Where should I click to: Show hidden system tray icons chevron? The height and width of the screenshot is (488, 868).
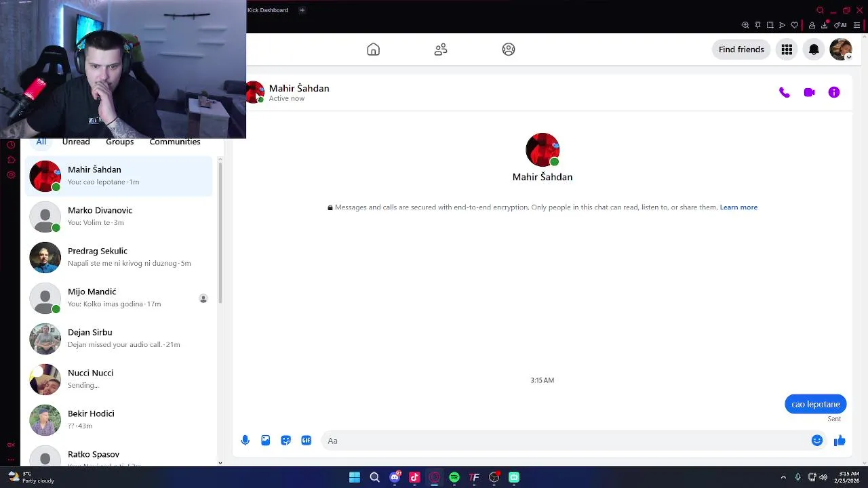[x=783, y=477]
